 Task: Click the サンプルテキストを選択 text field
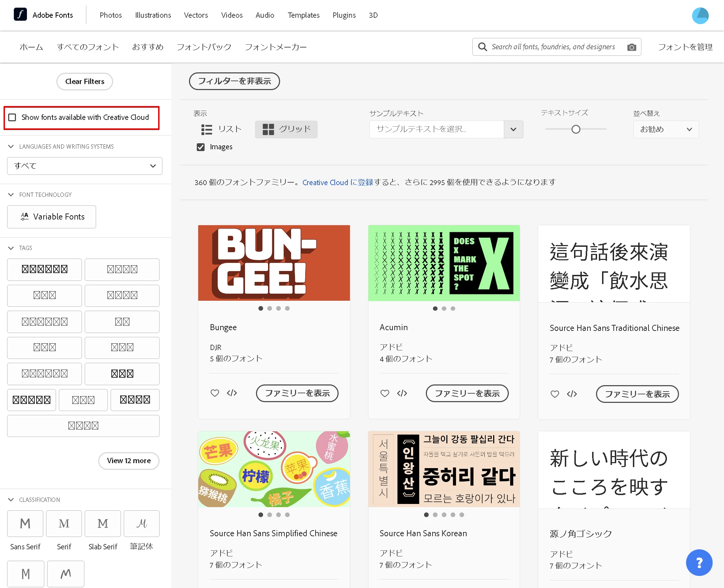[437, 129]
